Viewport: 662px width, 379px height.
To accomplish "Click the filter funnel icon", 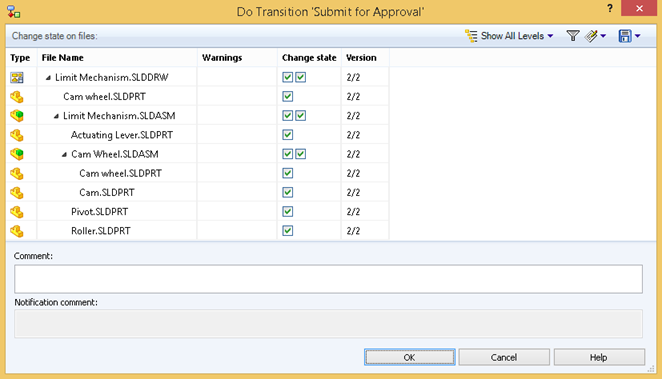I will [x=572, y=36].
